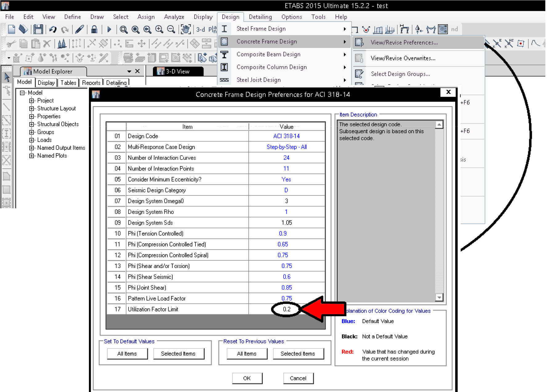Screen dimensions: 549x392
Task: Click the Copy icon in second toolbar
Action: tap(23, 44)
